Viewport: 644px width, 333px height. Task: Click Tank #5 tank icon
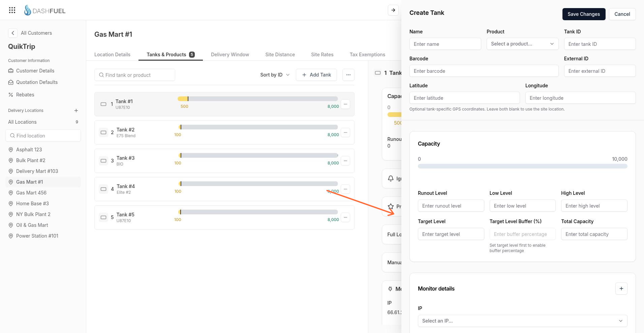[103, 217]
